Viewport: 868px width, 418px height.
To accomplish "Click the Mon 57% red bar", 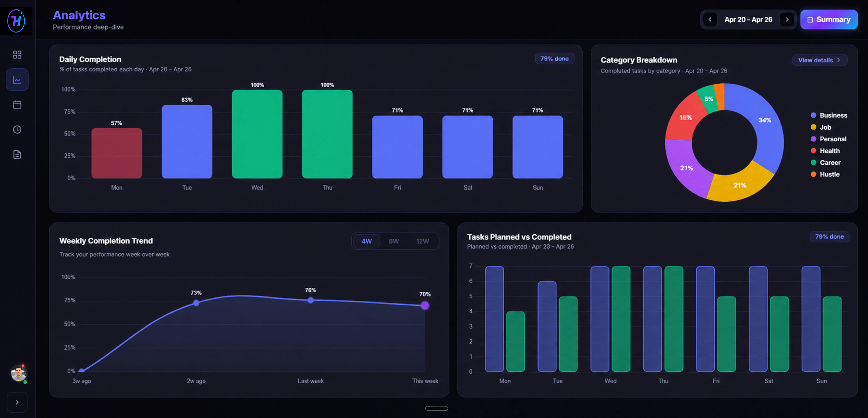I will point(117,153).
